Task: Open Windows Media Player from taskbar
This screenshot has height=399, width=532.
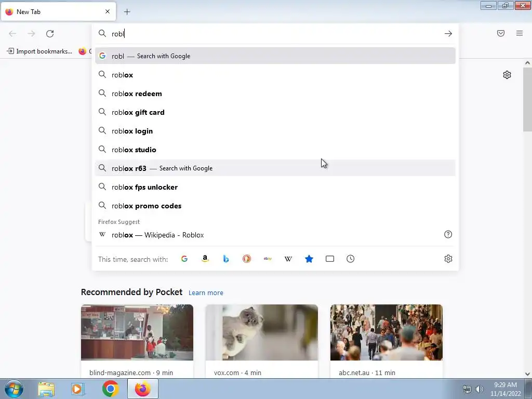Action: [78, 389]
